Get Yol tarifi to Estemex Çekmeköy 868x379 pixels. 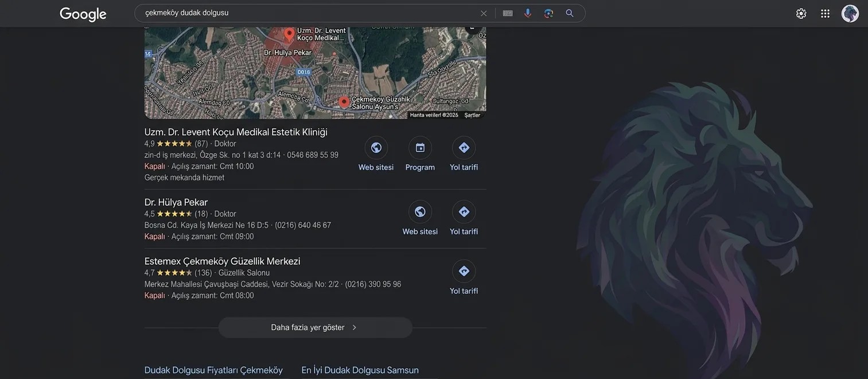pos(464,278)
